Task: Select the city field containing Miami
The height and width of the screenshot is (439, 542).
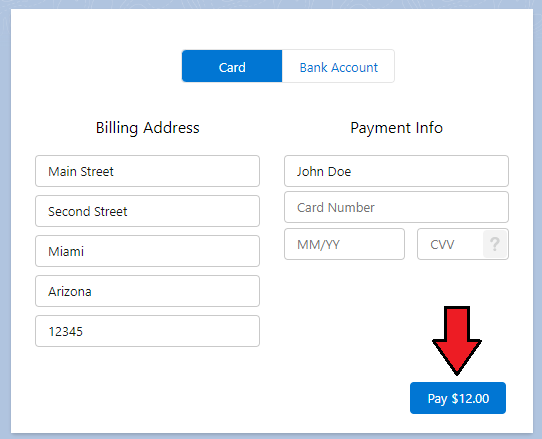Action: pyautogui.click(x=147, y=251)
